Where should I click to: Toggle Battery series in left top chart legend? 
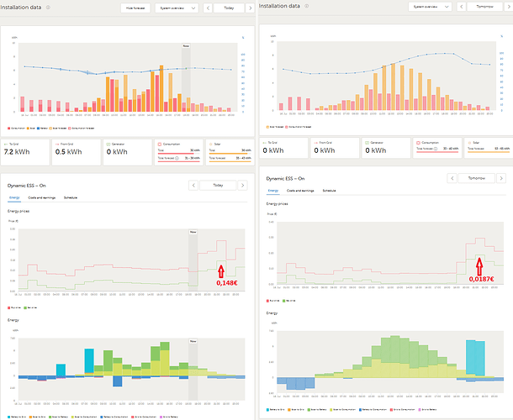(x=42, y=129)
